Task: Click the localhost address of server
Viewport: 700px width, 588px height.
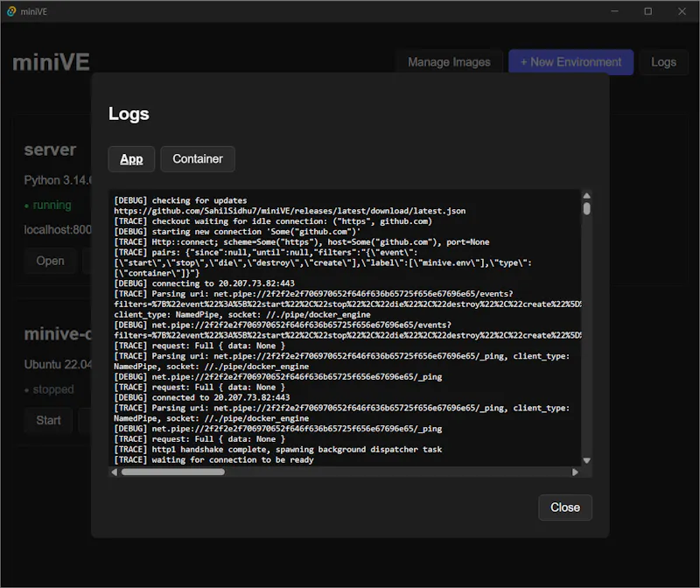Action: pyautogui.click(x=58, y=230)
